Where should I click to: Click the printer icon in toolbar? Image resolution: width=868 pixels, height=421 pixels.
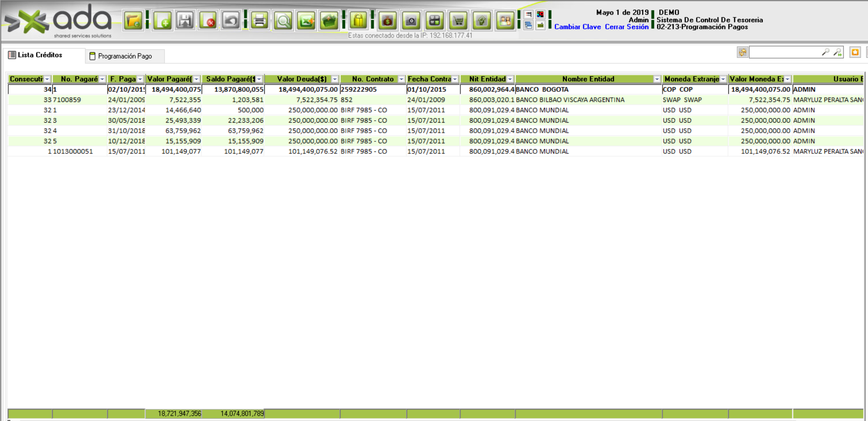coord(260,21)
